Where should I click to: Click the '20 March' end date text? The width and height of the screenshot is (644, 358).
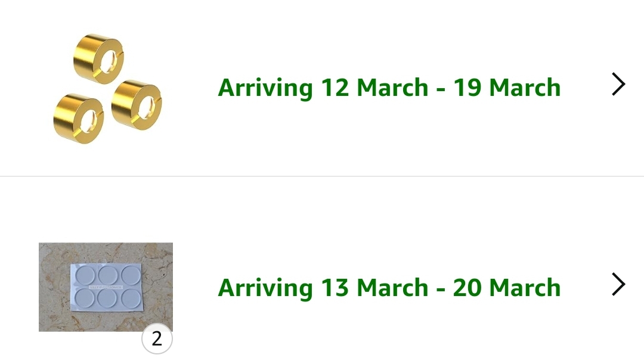507,288
